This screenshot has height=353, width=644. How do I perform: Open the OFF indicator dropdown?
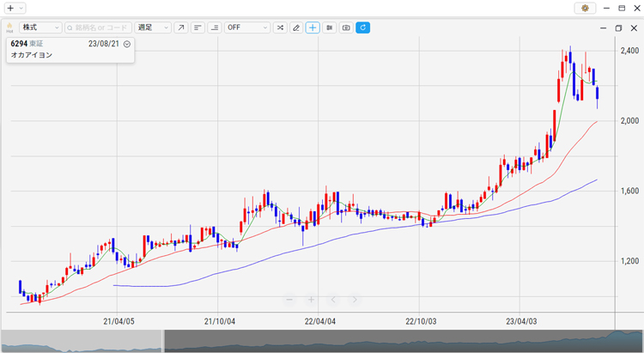tap(247, 27)
